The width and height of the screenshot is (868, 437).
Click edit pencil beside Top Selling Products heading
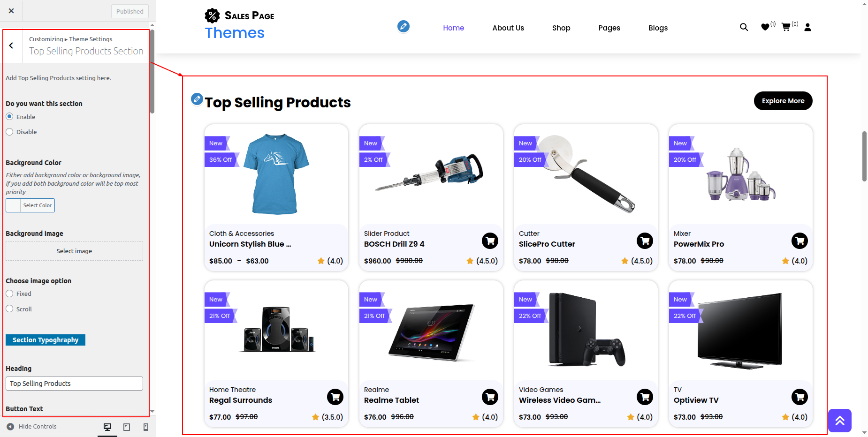click(197, 99)
